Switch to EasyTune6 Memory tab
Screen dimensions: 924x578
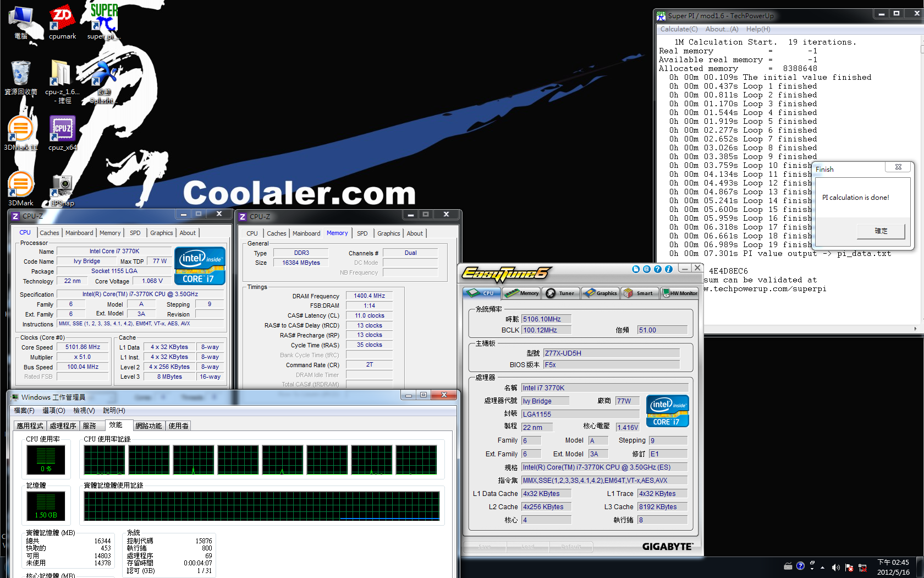click(x=522, y=293)
